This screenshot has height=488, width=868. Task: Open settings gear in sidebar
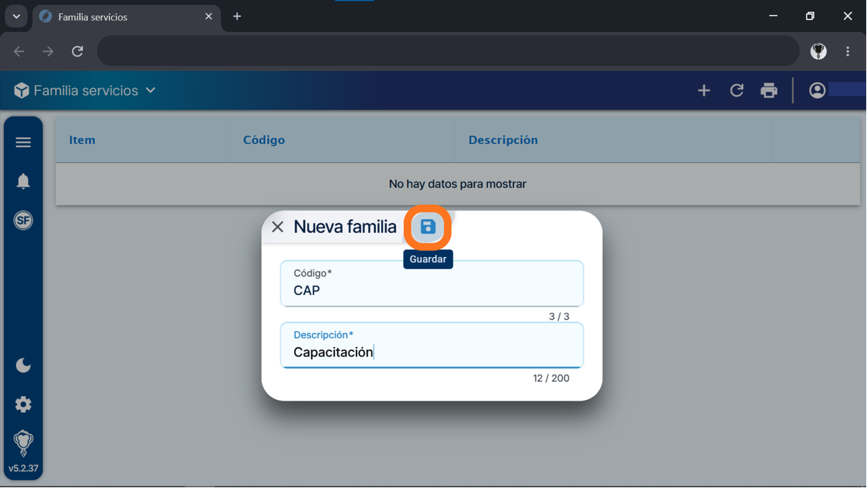[x=23, y=405]
